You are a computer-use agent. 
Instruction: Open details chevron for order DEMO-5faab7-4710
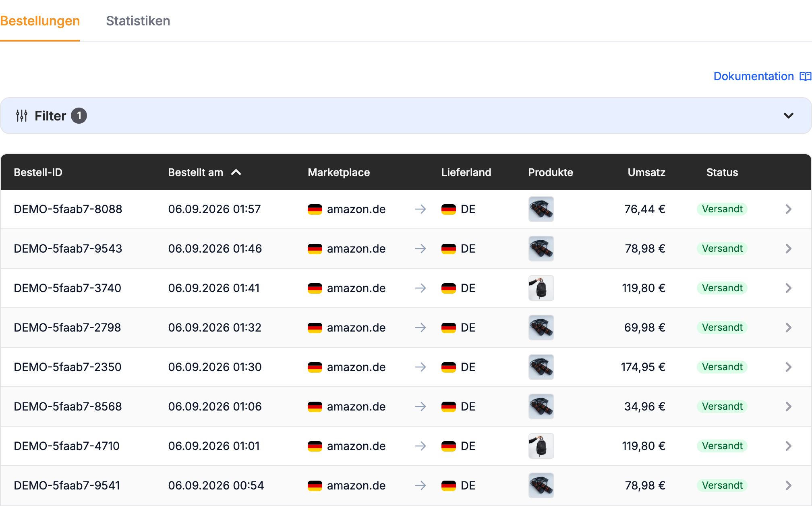click(x=788, y=446)
